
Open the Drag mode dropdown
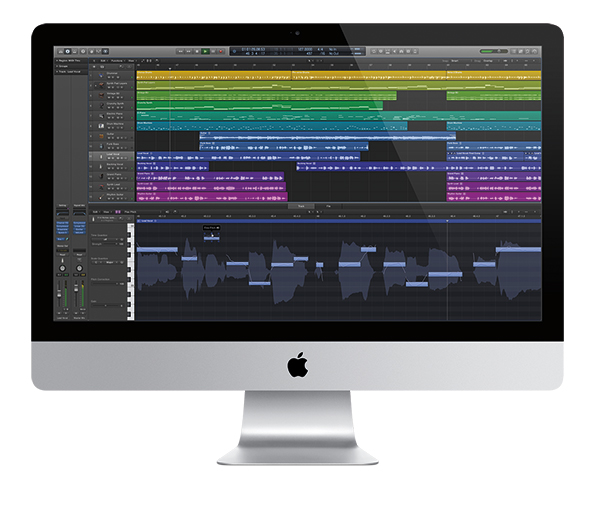click(490, 60)
